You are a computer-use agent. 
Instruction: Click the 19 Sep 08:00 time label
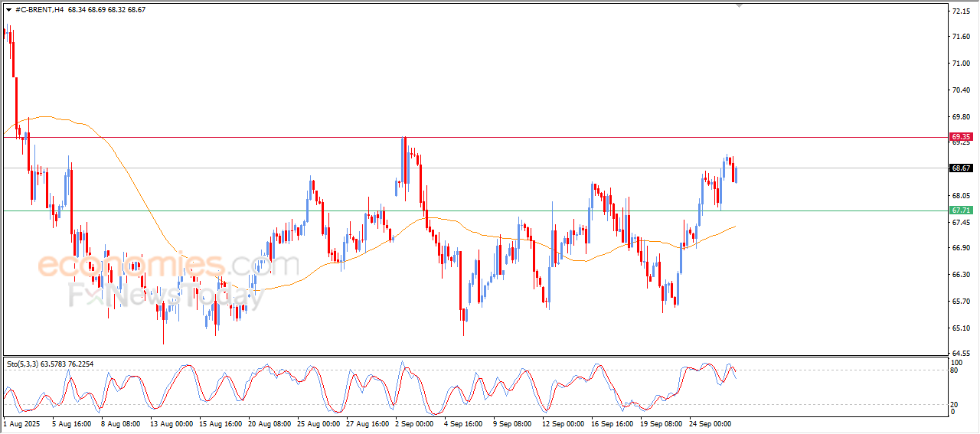[x=661, y=423]
